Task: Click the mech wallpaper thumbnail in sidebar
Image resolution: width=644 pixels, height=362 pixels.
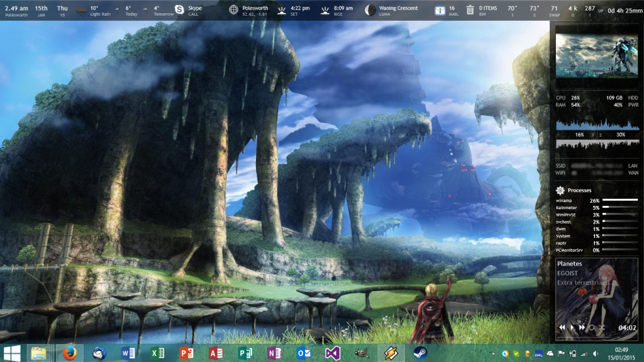Action: click(597, 55)
